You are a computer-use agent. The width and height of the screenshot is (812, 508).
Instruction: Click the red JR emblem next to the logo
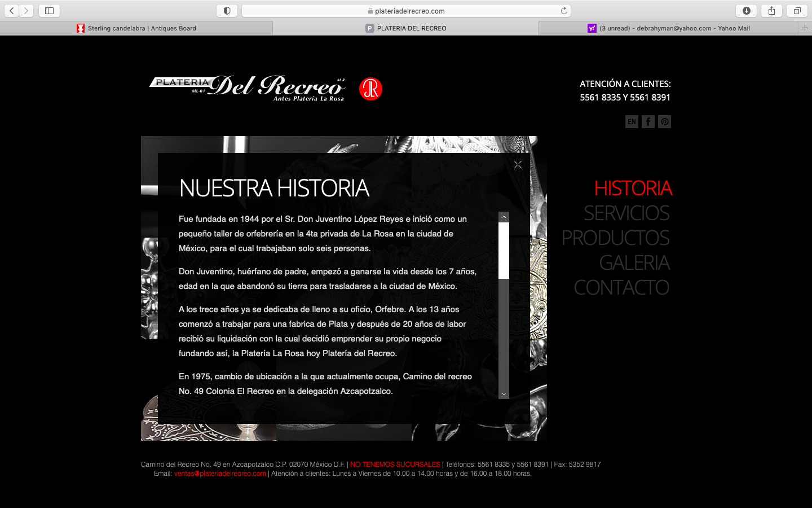pyautogui.click(x=372, y=89)
